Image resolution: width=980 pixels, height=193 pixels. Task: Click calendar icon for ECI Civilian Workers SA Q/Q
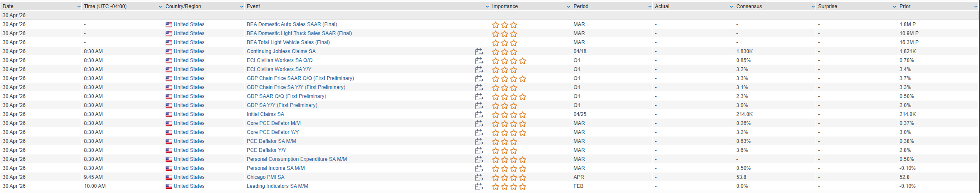479,61
